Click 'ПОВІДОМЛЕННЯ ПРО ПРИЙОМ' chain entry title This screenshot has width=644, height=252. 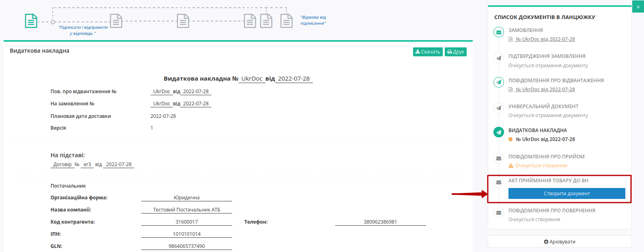tap(546, 157)
